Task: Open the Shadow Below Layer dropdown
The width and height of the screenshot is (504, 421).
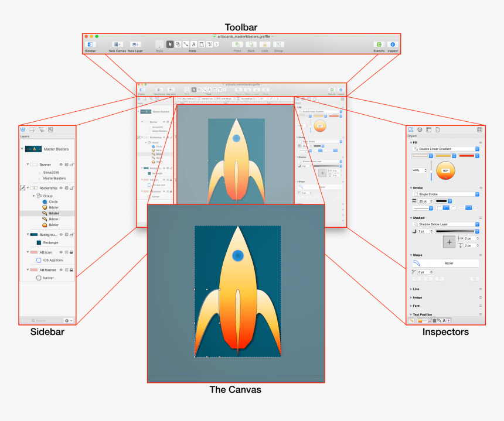Action: click(x=445, y=224)
